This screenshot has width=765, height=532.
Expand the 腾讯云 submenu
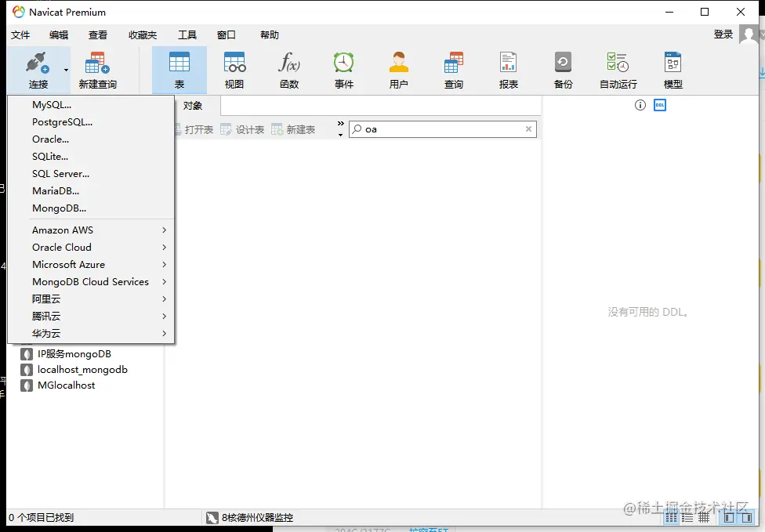coord(91,316)
